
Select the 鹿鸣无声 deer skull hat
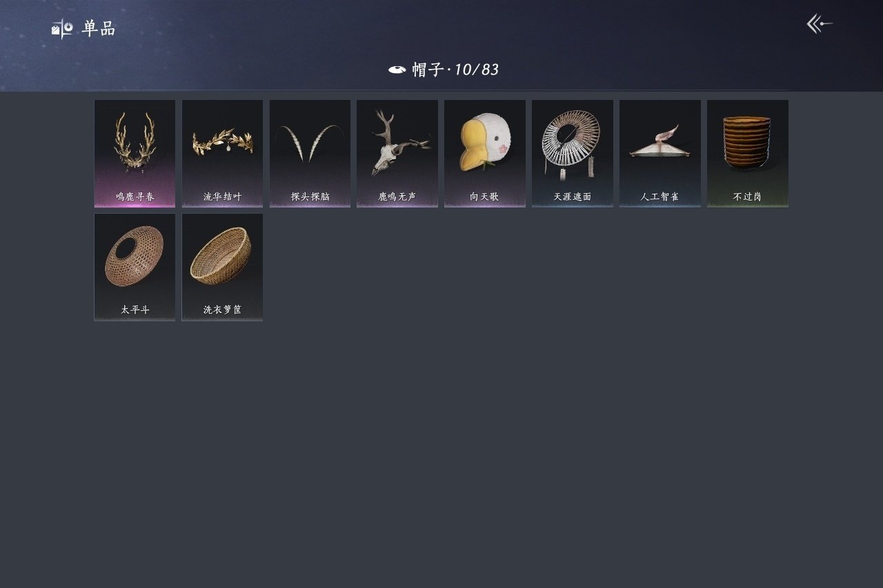[397, 154]
